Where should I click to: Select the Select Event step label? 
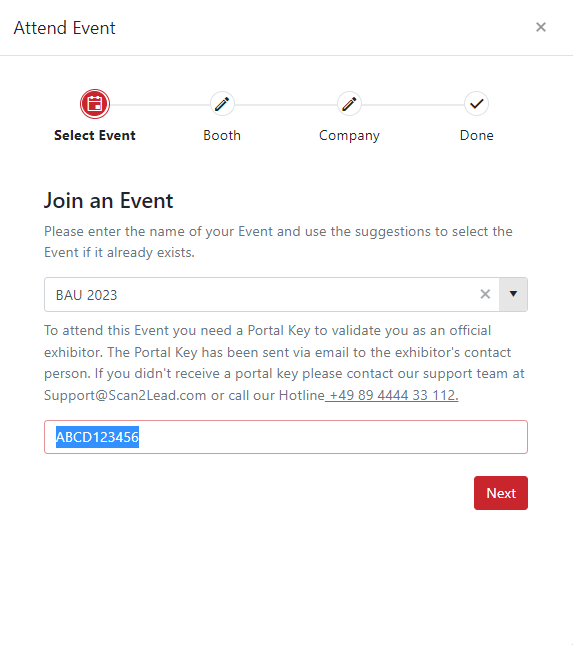pyautogui.click(x=95, y=135)
